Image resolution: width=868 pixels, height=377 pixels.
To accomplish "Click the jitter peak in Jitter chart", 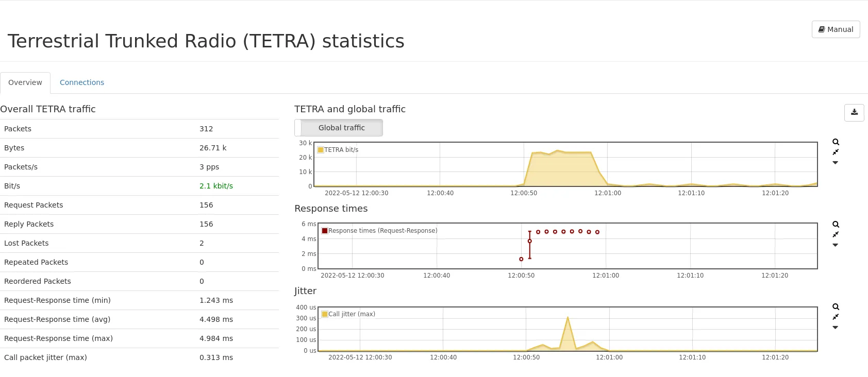I will click(x=567, y=318).
